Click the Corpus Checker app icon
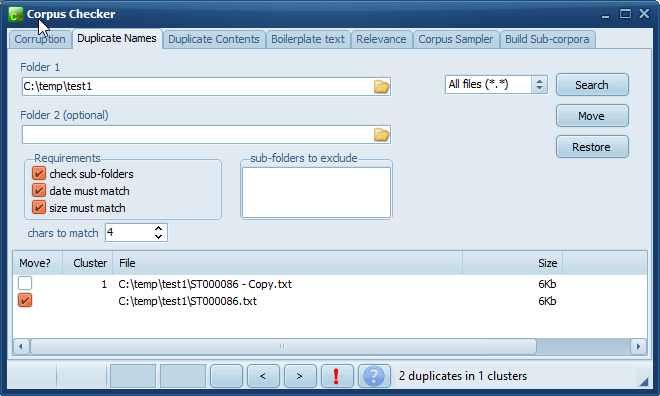The width and height of the screenshot is (660, 396). click(16, 15)
